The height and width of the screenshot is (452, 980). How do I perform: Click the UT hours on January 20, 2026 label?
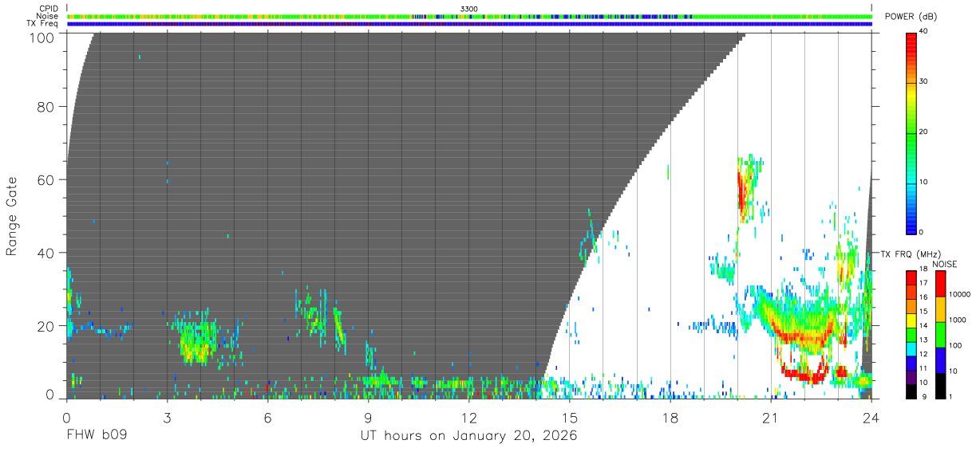click(x=469, y=436)
